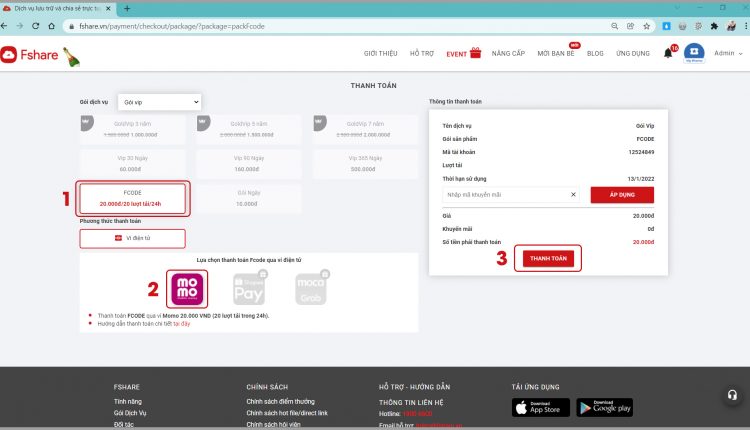The image size is (750, 430).
Task: Select the Vip 365 Ngày package
Action: 365,164
